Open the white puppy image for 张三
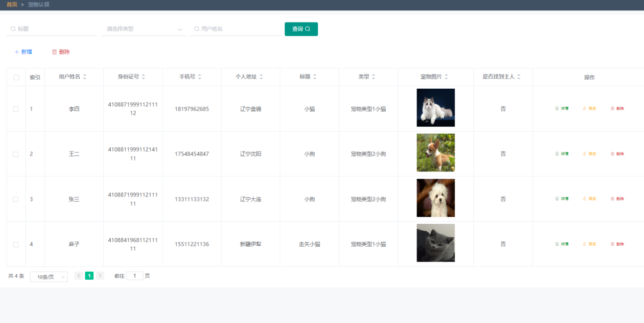Screen dimensions: 644x323 435,198
